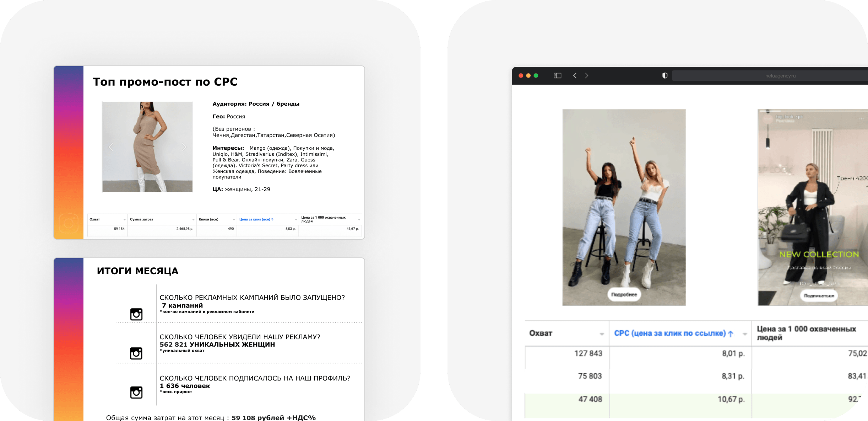Expand Охват dropdown in the large table
Image resolution: width=868 pixels, height=421 pixels.
point(602,334)
